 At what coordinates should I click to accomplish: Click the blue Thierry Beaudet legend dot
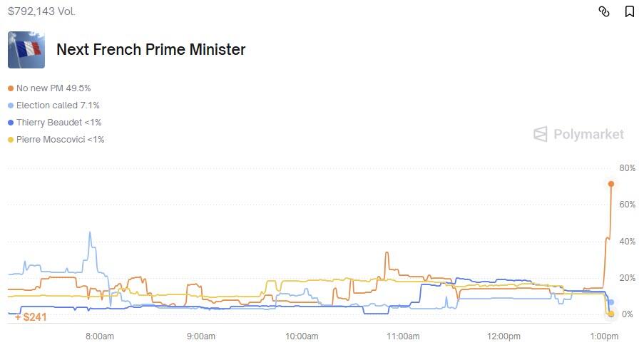coord(10,123)
